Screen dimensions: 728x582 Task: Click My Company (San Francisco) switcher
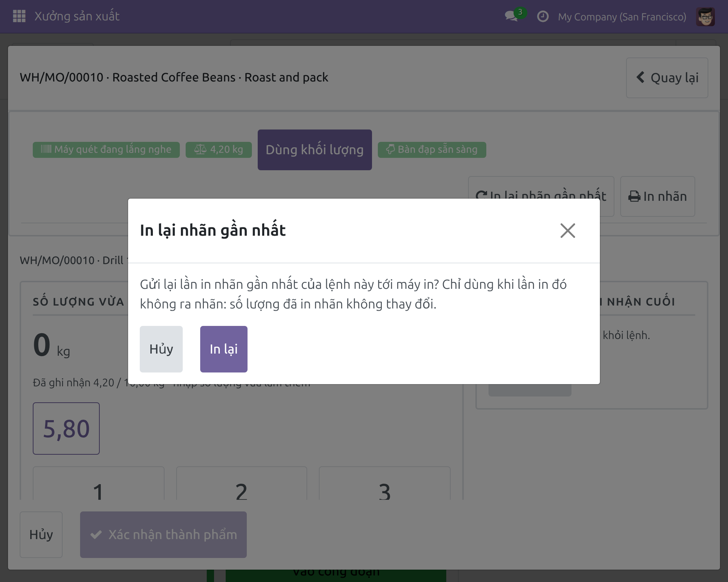(x=622, y=17)
